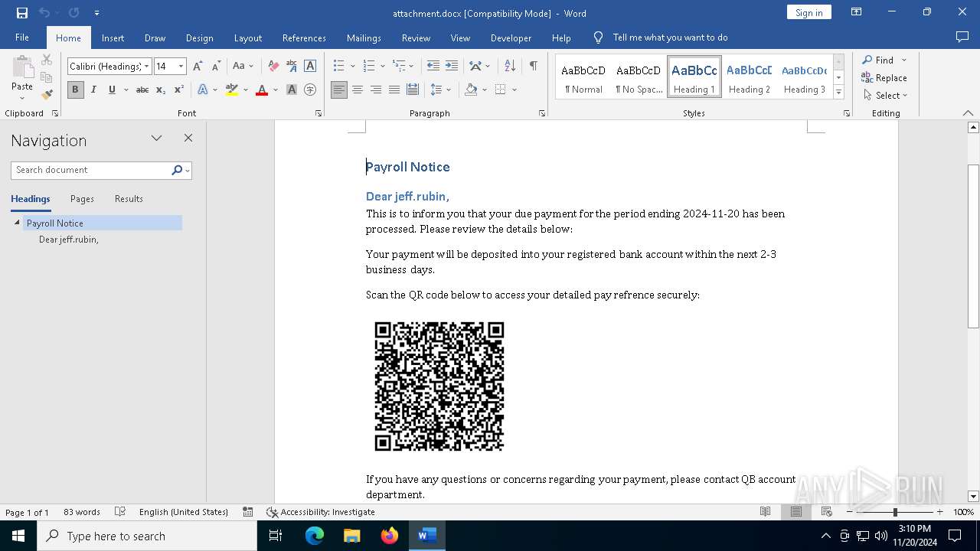The width and height of the screenshot is (980, 551).
Task: Toggle Italic formatting
Action: 93,90
